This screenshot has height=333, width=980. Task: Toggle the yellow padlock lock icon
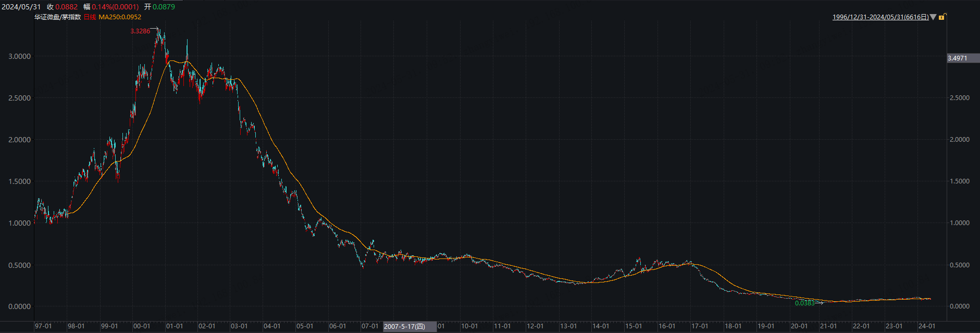click(x=942, y=17)
